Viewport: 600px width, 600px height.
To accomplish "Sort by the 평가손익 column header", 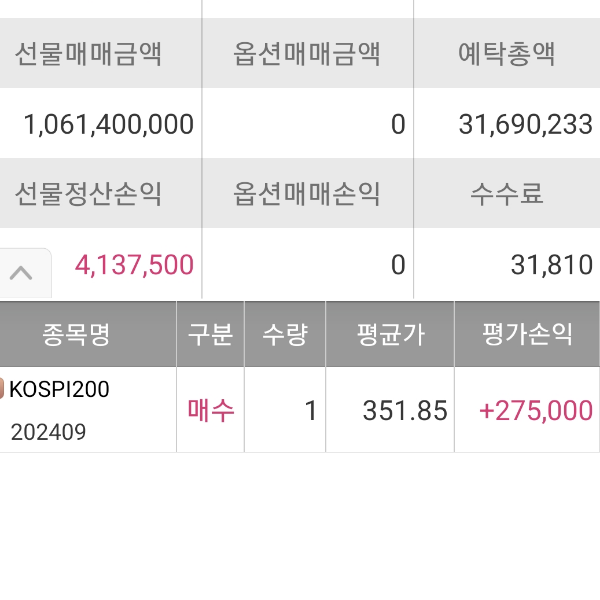I will pyautogui.click(x=527, y=334).
